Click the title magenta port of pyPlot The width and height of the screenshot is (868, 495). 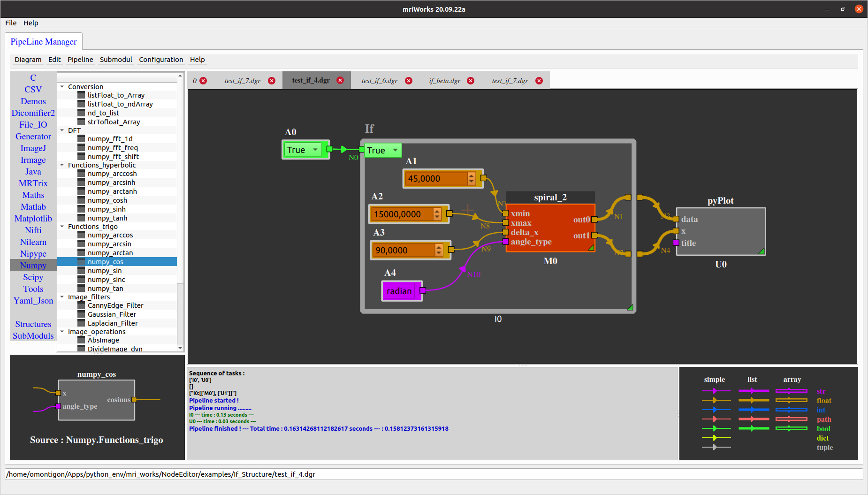(x=676, y=243)
